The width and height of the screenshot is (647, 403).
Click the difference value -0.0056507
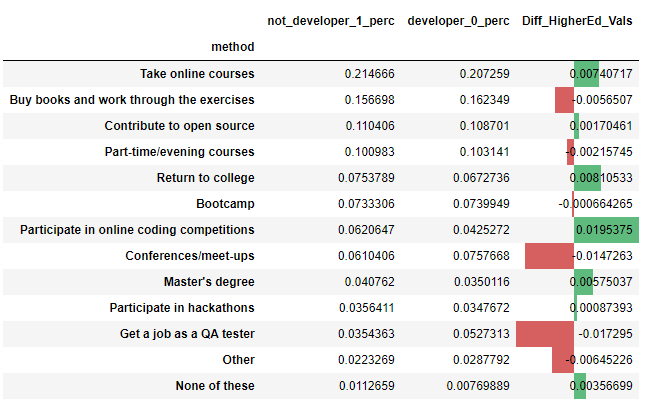tap(602, 99)
